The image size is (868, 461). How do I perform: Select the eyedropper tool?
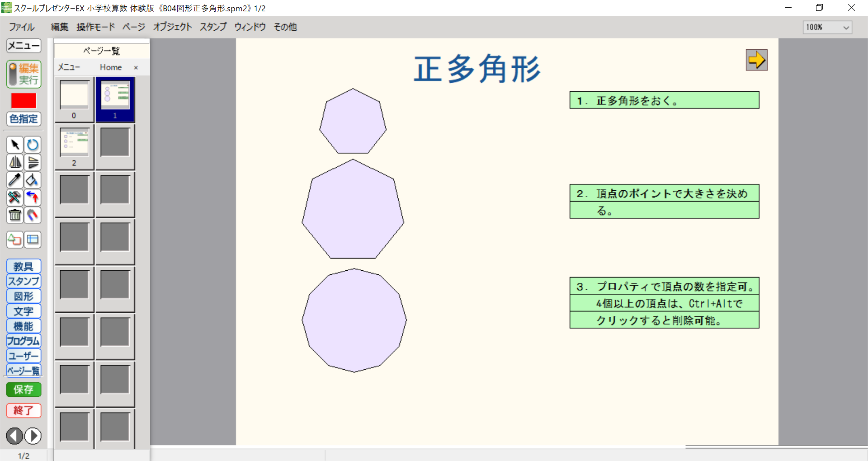[x=14, y=180]
